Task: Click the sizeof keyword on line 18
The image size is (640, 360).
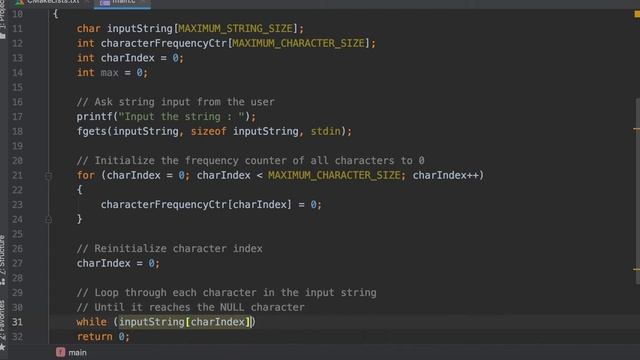Action: [209, 131]
